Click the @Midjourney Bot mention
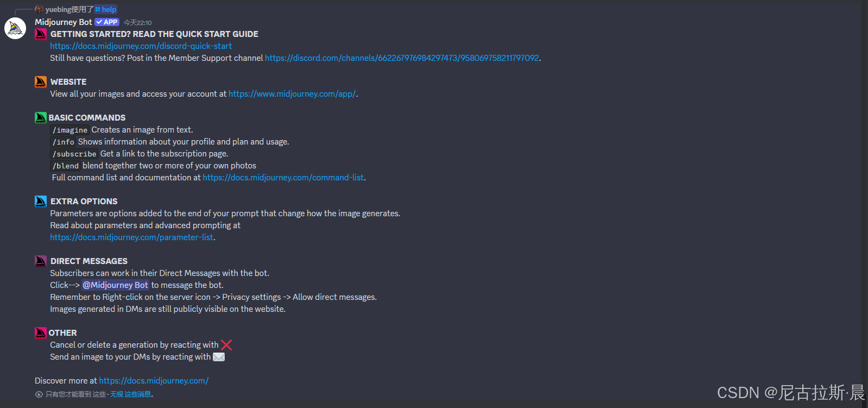This screenshot has height=408, width=868. click(115, 285)
